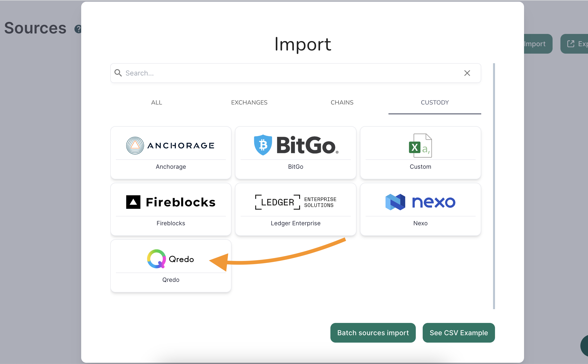Choose the Ledger Enterprise Solutions logo
This screenshot has width=588, height=364.
(295, 202)
